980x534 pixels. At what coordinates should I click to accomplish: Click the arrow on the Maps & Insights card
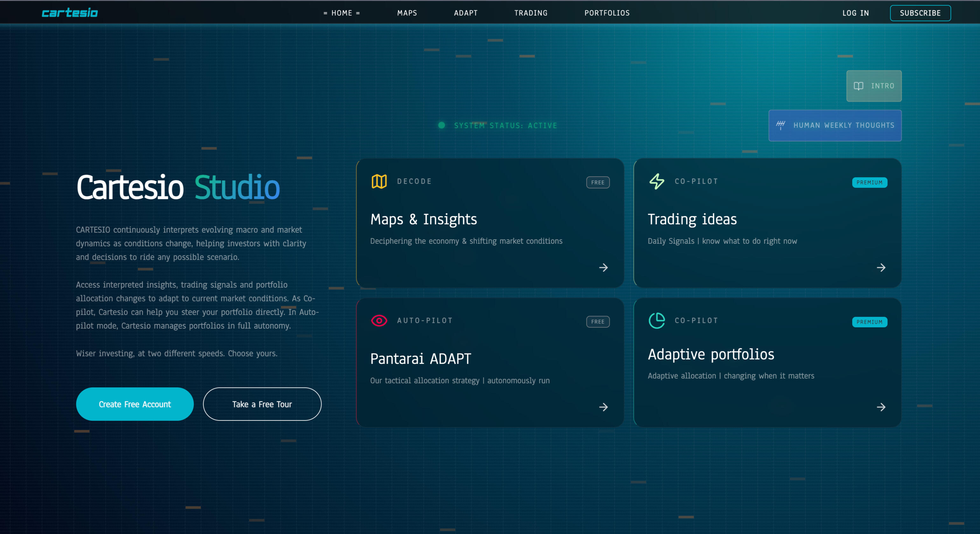[603, 268]
